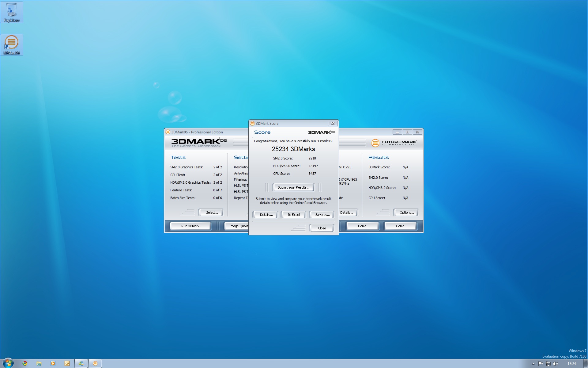The image size is (588, 368).
Task: Export the score To Excel
Action: click(x=293, y=215)
